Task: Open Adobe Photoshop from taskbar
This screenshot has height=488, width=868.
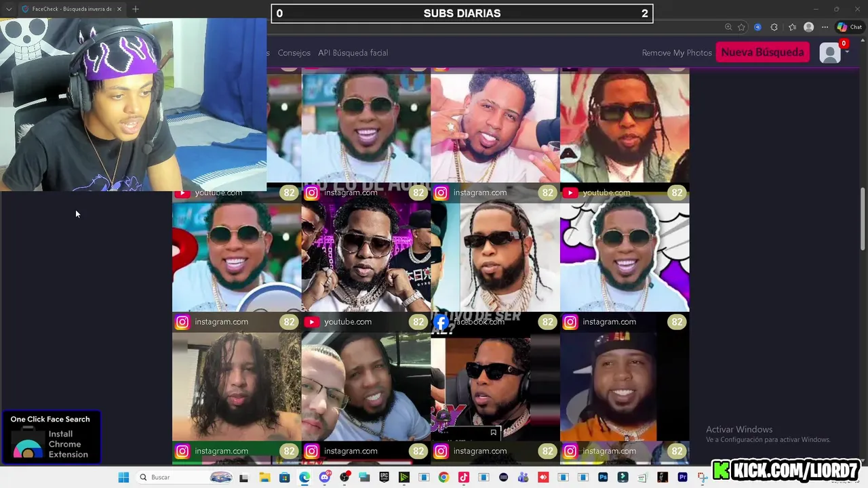Action: [x=603, y=477]
